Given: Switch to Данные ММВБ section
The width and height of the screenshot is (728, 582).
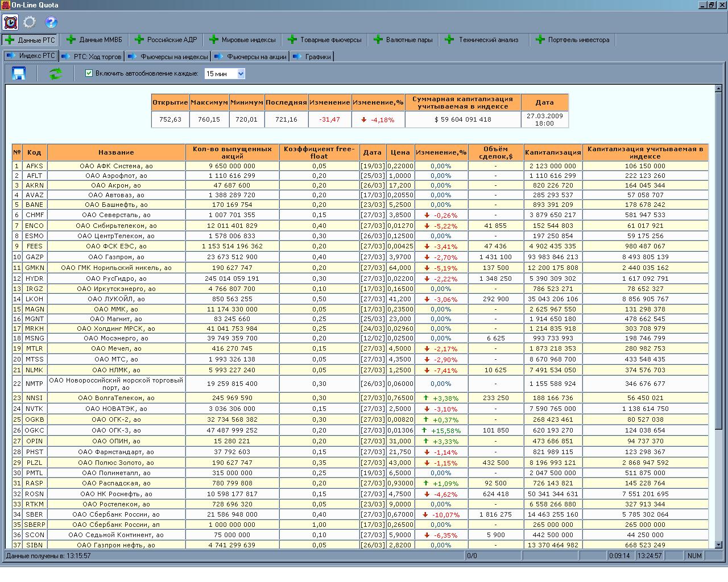Looking at the screenshot, I should tap(94, 40).
